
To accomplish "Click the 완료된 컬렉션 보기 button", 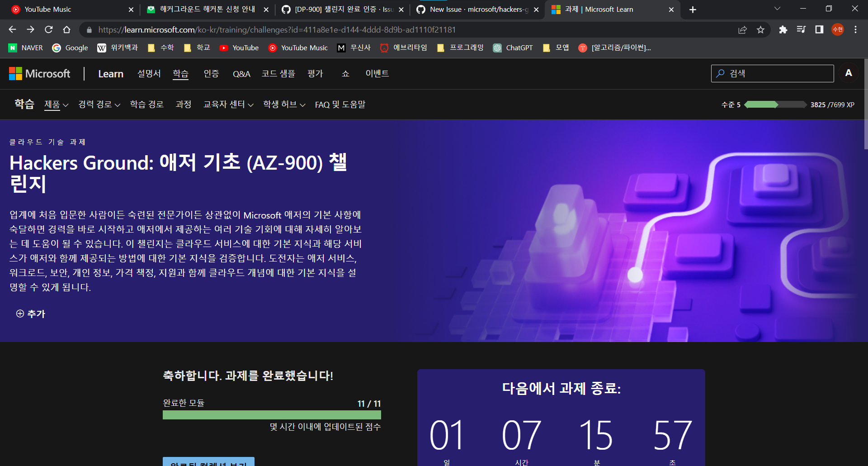I will click(208, 463).
